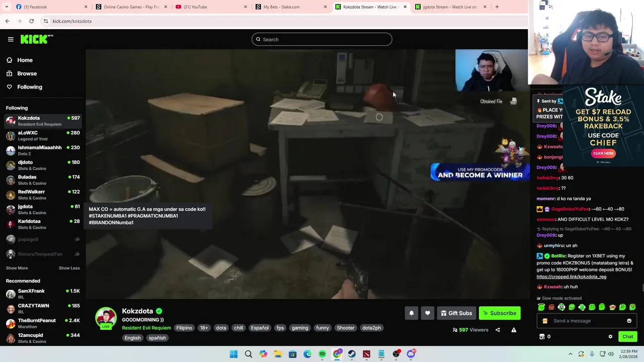Open chat settings gear

point(610,336)
